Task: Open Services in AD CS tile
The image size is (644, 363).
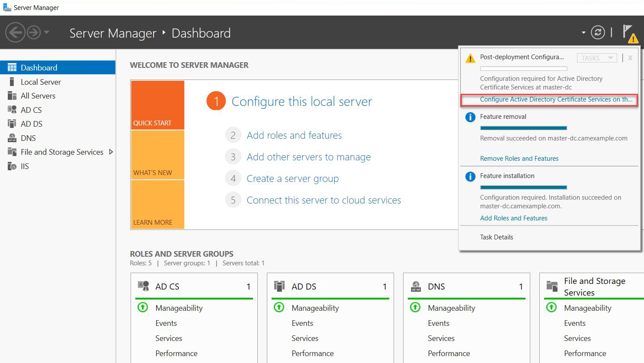Action: [x=169, y=338]
